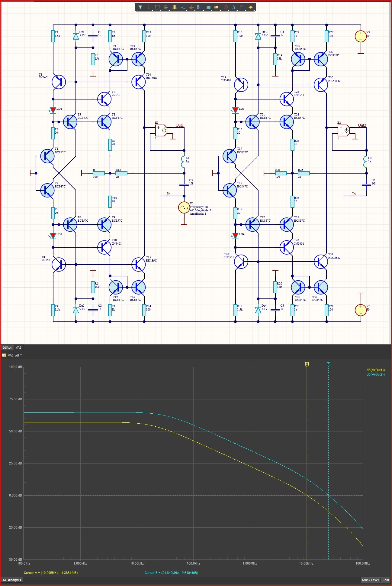Choose the dashed rectangle selection tool

point(157,7)
